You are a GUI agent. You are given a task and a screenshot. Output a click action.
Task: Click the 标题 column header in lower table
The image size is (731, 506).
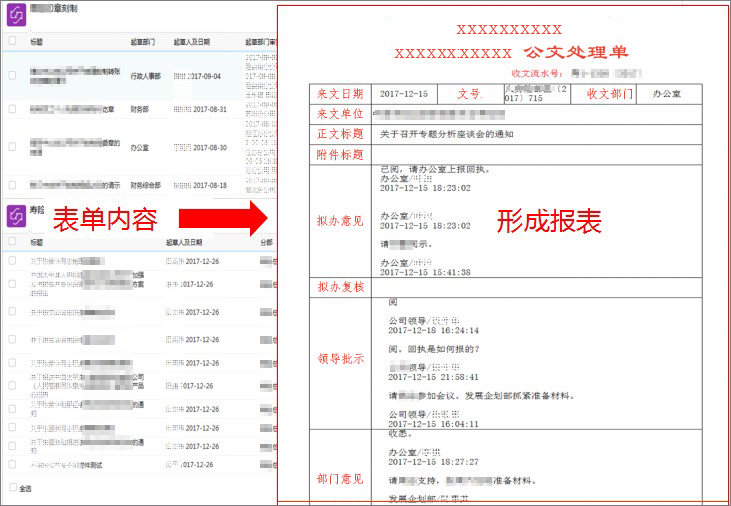pyautogui.click(x=36, y=243)
